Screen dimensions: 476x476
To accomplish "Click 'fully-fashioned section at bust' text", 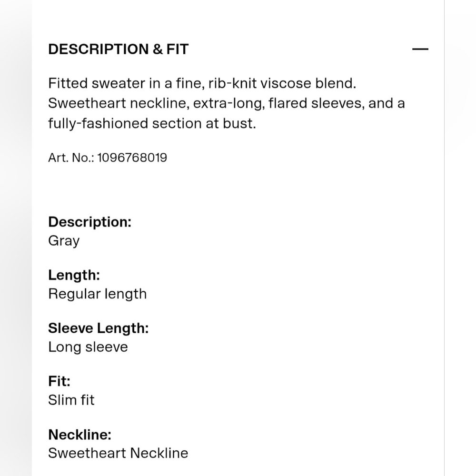I will pyautogui.click(x=152, y=124).
